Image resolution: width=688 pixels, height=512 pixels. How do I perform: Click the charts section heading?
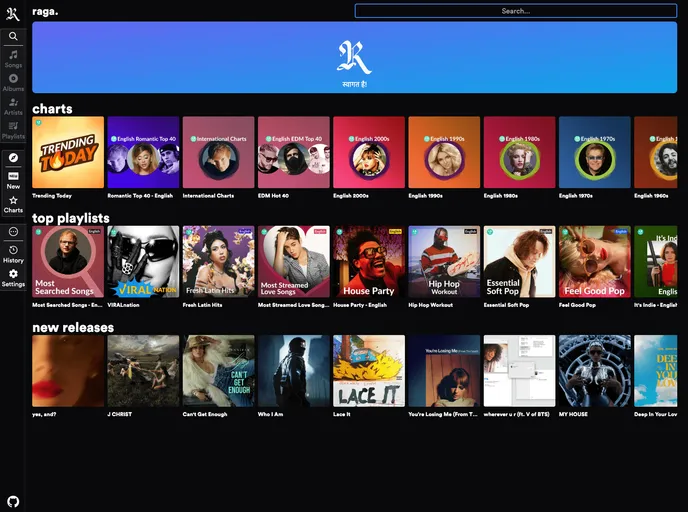(52, 109)
